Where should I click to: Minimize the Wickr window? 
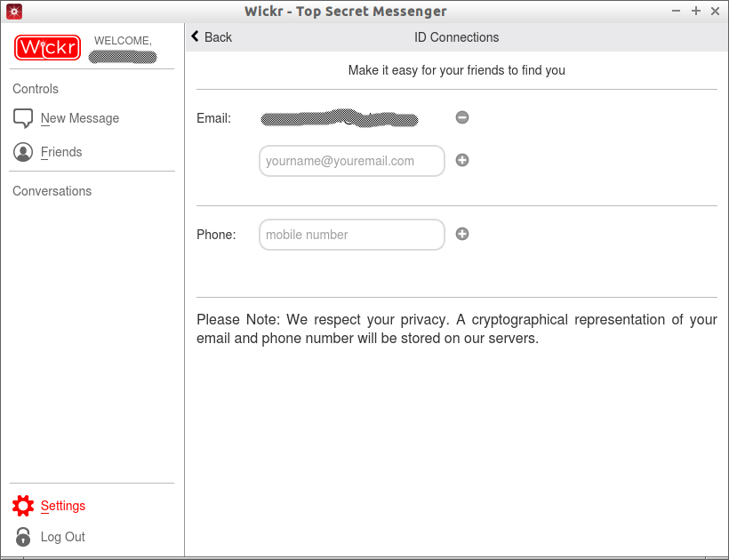[x=676, y=12]
